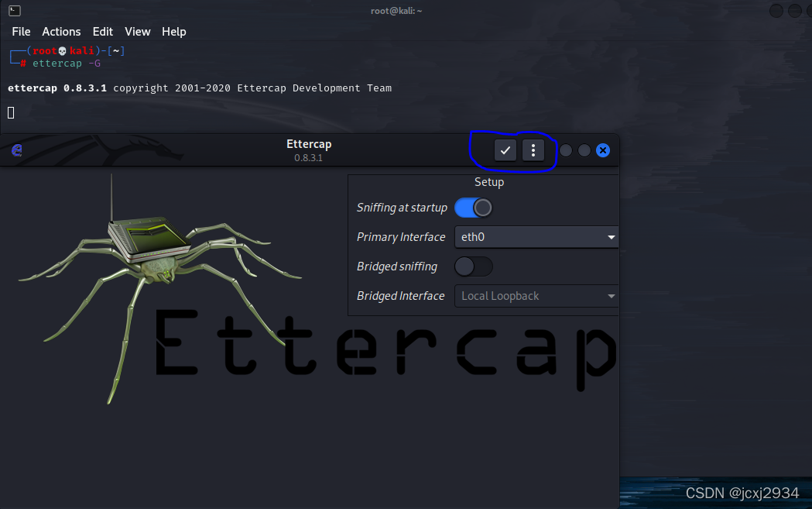Open the View menu in terminal
Viewport: 812px width, 509px height.
(137, 32)
